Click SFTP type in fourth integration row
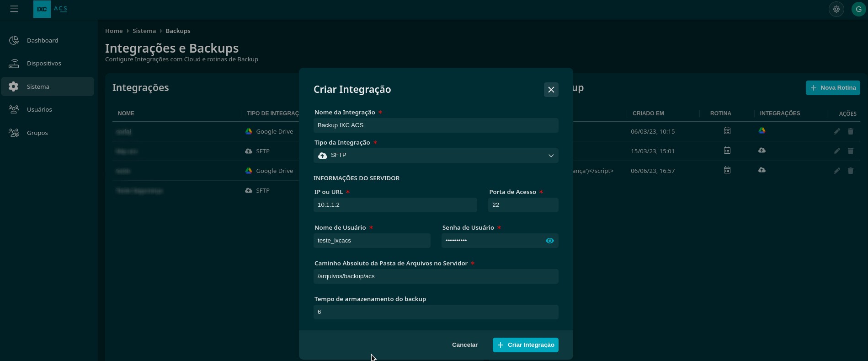 click(x=257, y=190)
